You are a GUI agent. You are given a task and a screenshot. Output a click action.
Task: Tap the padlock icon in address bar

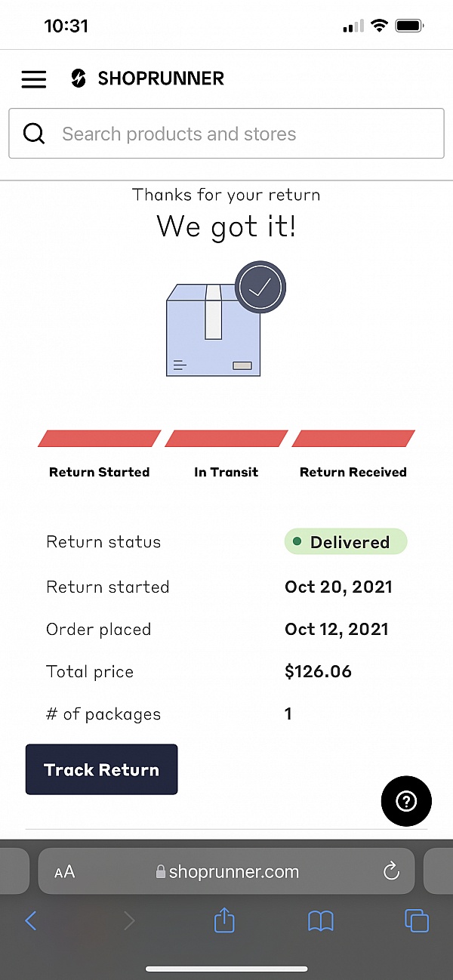(x=160, y=872)
